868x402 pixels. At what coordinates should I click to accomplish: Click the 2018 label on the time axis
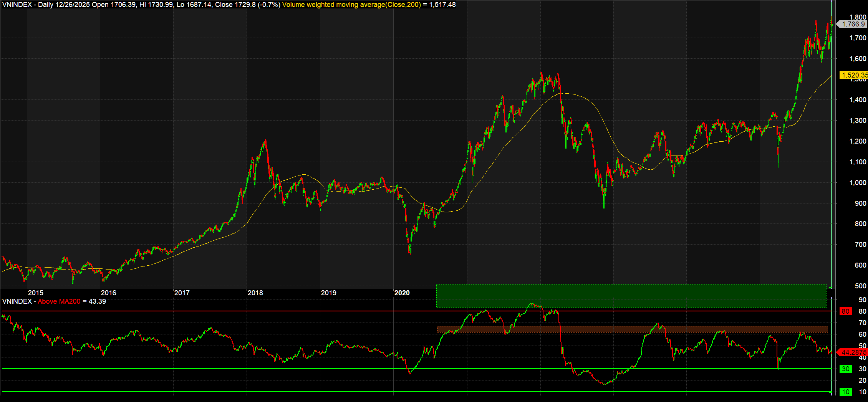tap(255, 293)
